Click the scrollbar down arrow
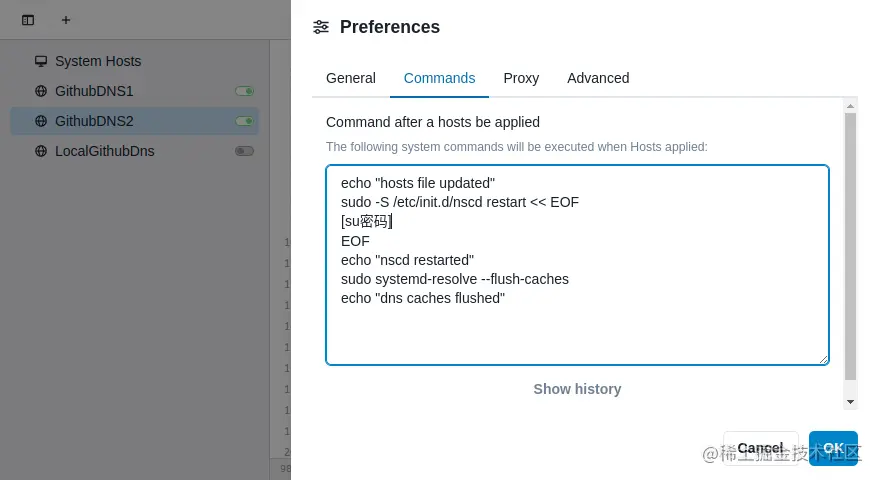The height and width of the screenshot is (480, 879). click(x=851, y=402)
